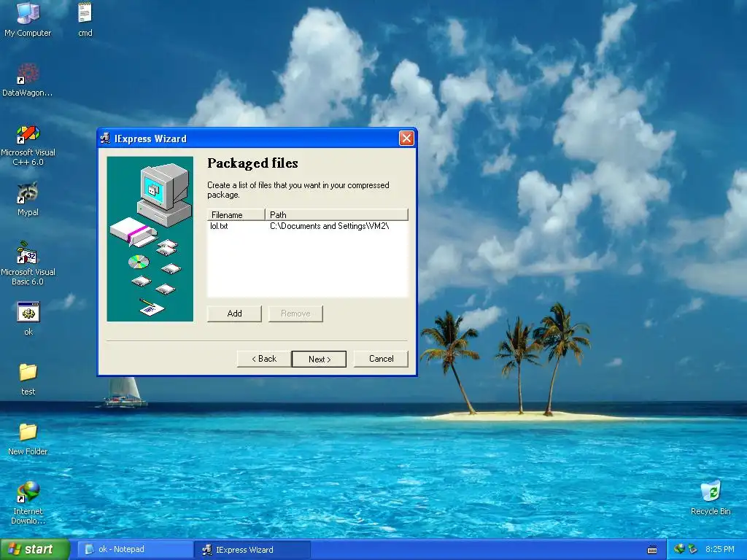Viewport: 747px width, 560px height.
Task: Cancel the IExpress Wizard
Action: (381, 359)
